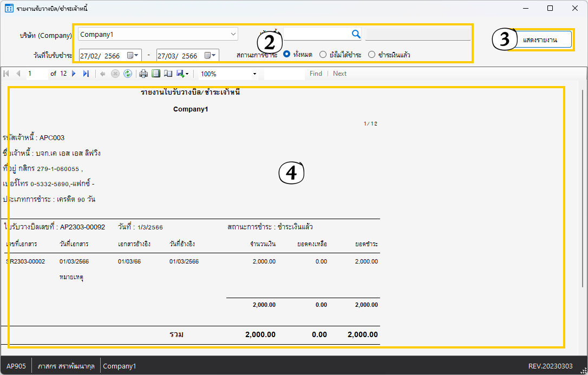Open end date calendar dropdown
The width and height of the screenshot is (588, 375).
211,55
